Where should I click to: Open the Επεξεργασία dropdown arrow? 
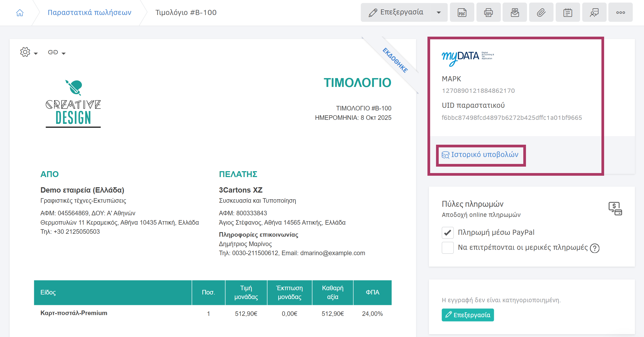point(439,12)
